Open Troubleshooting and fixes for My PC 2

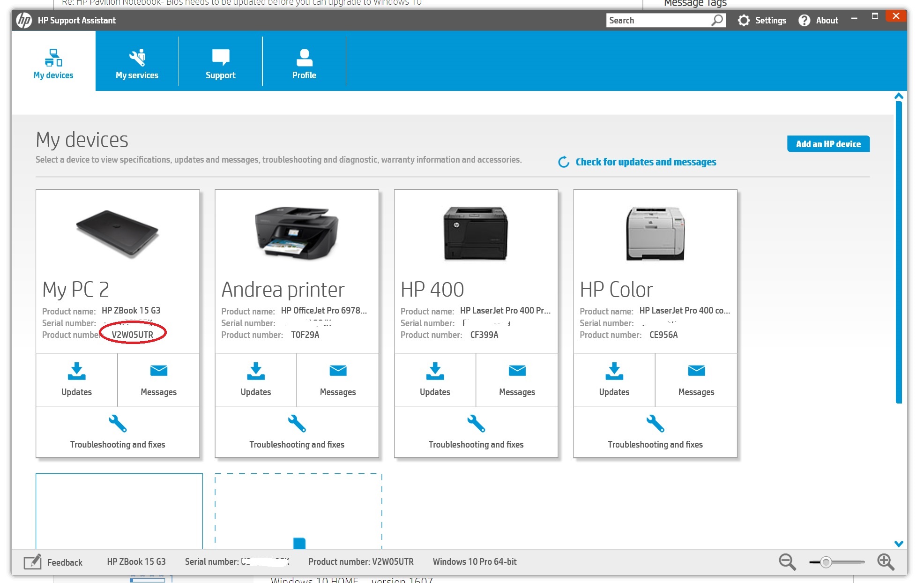118,432
